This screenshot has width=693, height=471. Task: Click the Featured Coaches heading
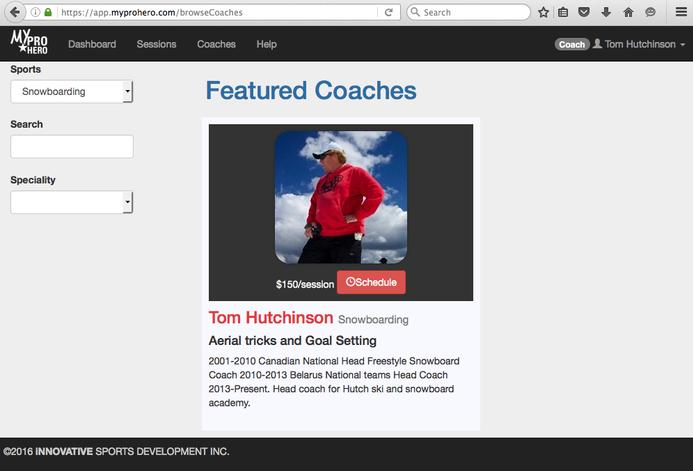[311, 91]
